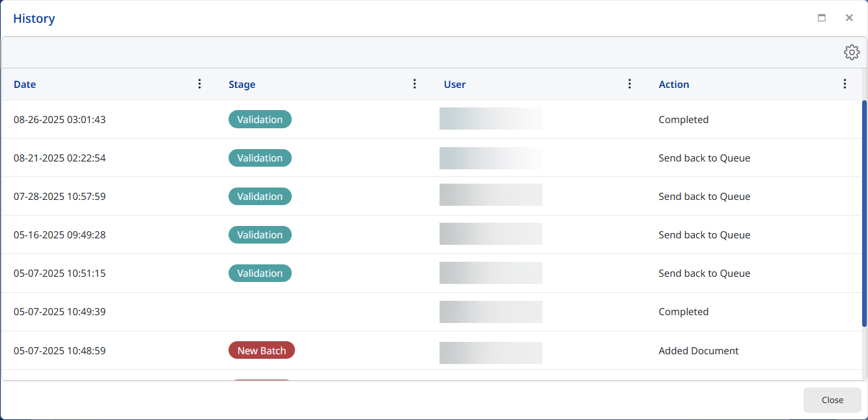Sort by the User column header

click(x=455, y=85)
